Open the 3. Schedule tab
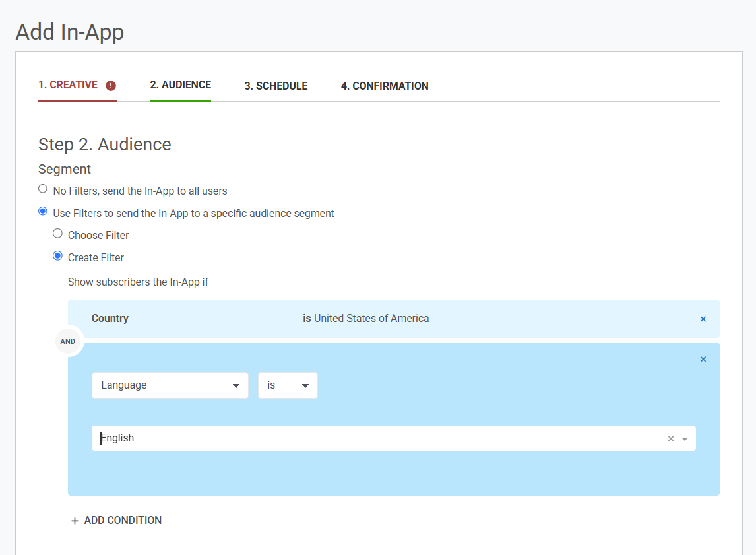 point(276,86)
